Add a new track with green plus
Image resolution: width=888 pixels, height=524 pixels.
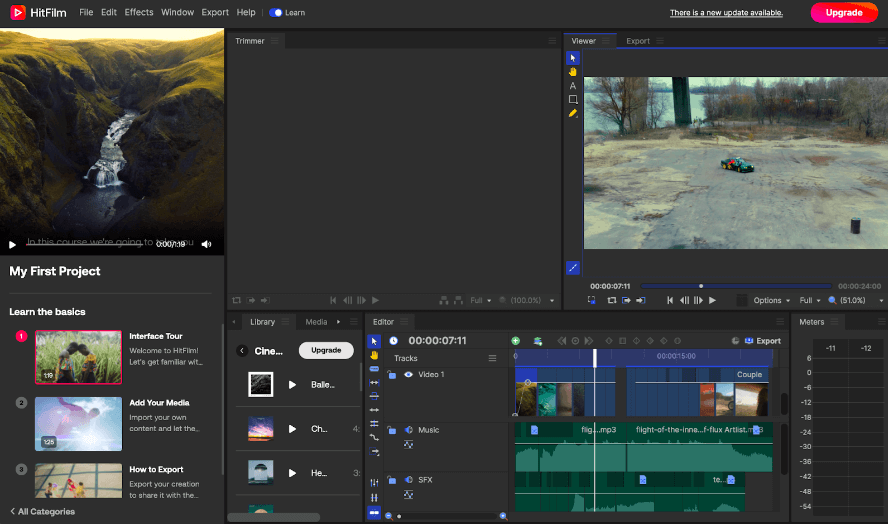click(515, 341)
